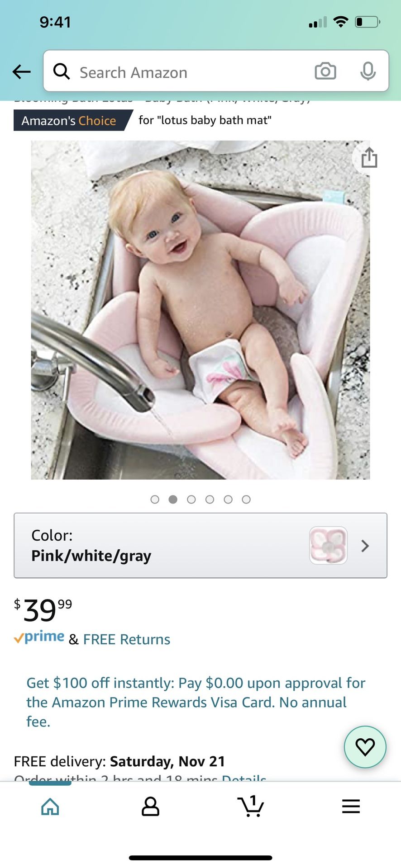Tap the pink color swatch thumbnail
This screenshot has height=868, width=401.
pos(329,545)
